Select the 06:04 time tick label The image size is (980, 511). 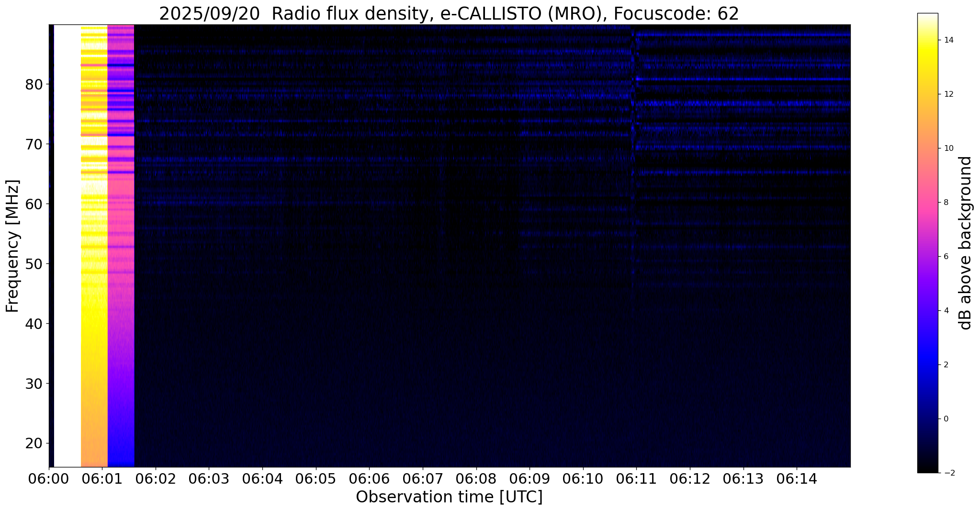tap(262, 479)
